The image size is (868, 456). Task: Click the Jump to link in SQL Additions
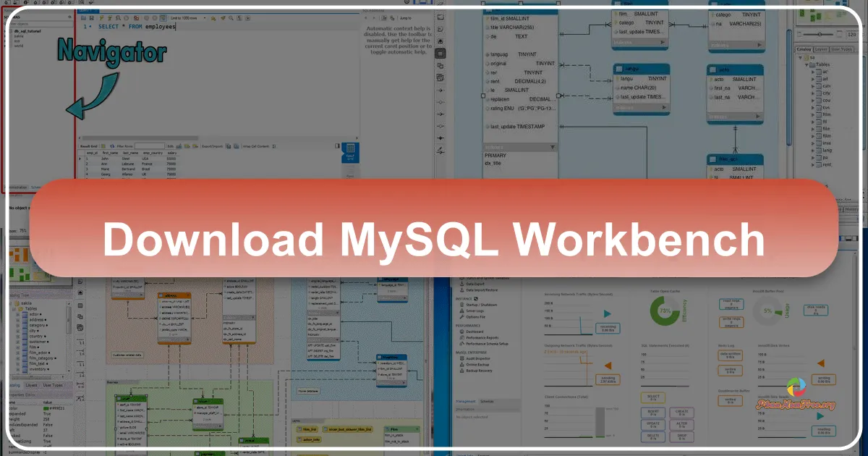point(406,17)
